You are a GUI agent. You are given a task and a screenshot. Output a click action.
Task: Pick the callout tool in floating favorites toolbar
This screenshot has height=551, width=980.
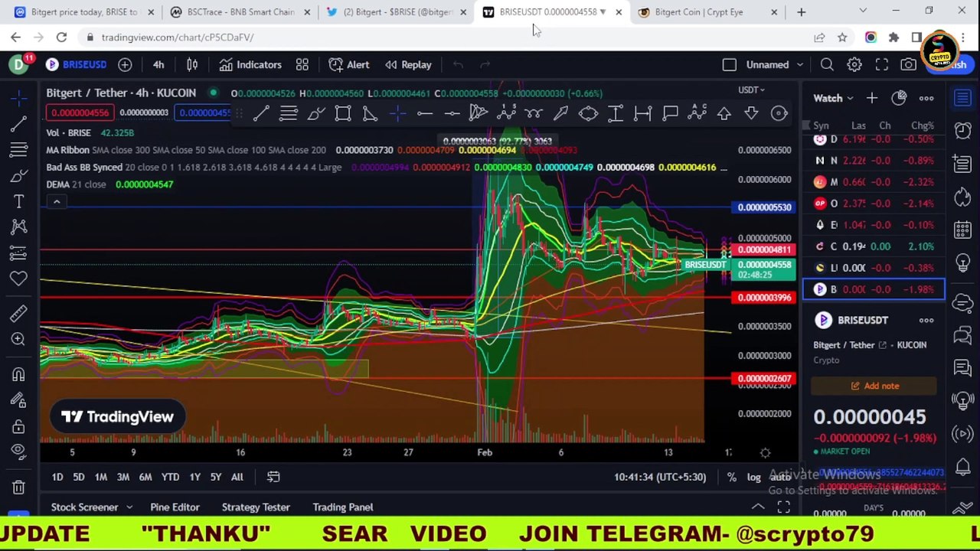[670, 113]
